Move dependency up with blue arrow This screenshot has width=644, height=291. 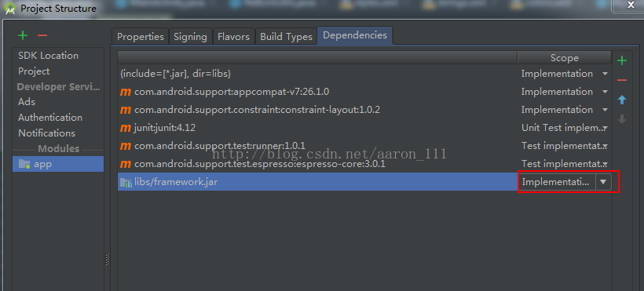(x=622, y=100)
